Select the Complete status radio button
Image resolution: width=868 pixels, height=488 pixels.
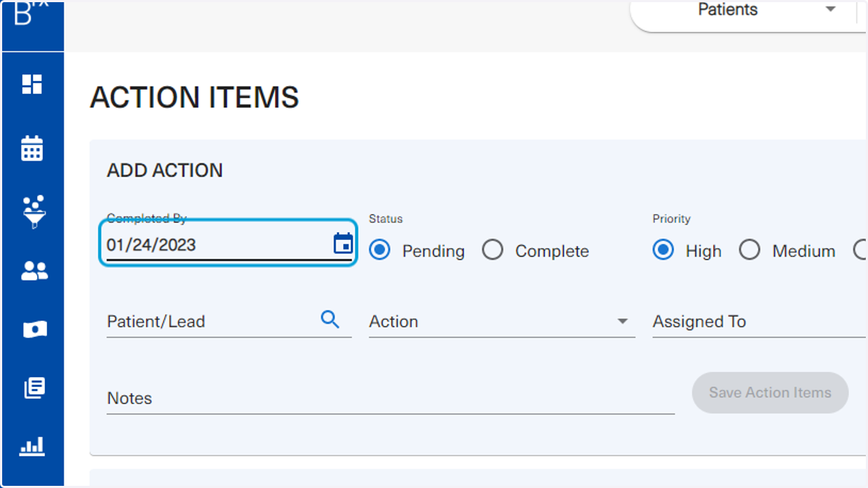coord(493,250)
